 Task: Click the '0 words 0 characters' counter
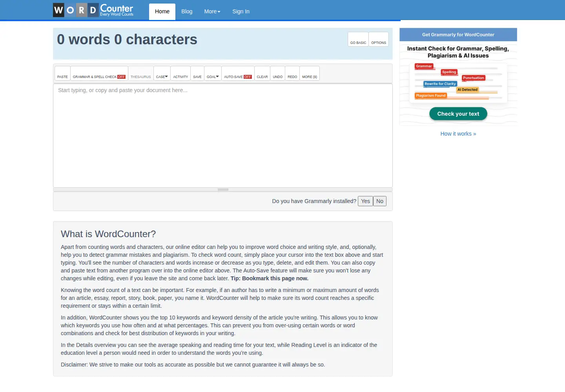coord(127,40)
